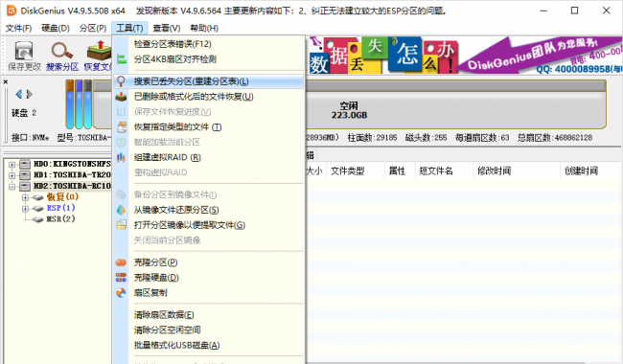The image size is (623, 364).
Task: Click the 恢复(0) partition drive icon
Action: click(37, 197)
